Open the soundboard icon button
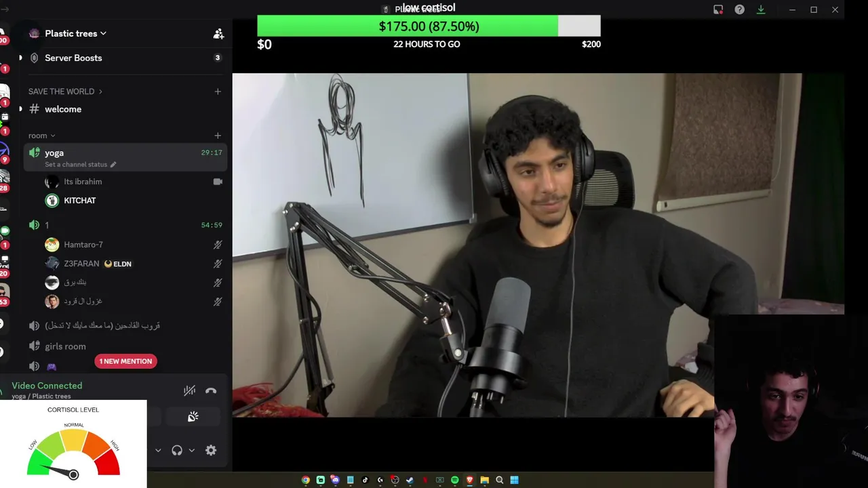This screenshot has height=488, width=868. (x=193, y=417)
